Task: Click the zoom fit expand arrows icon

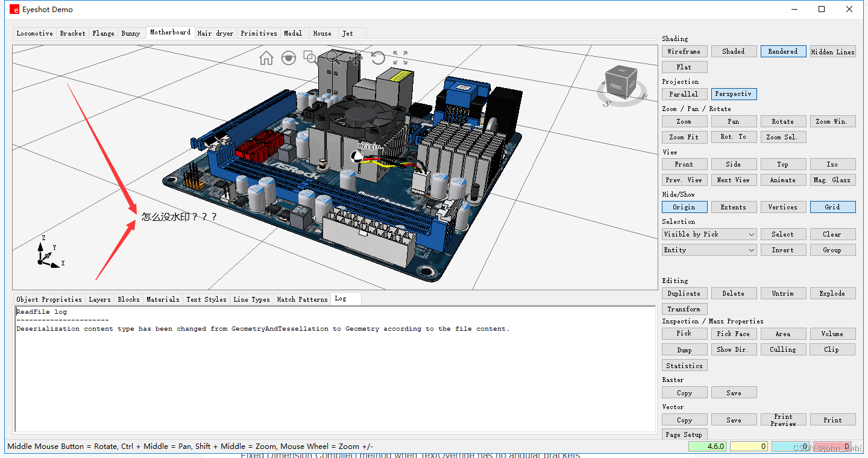Action: (400, 58)
